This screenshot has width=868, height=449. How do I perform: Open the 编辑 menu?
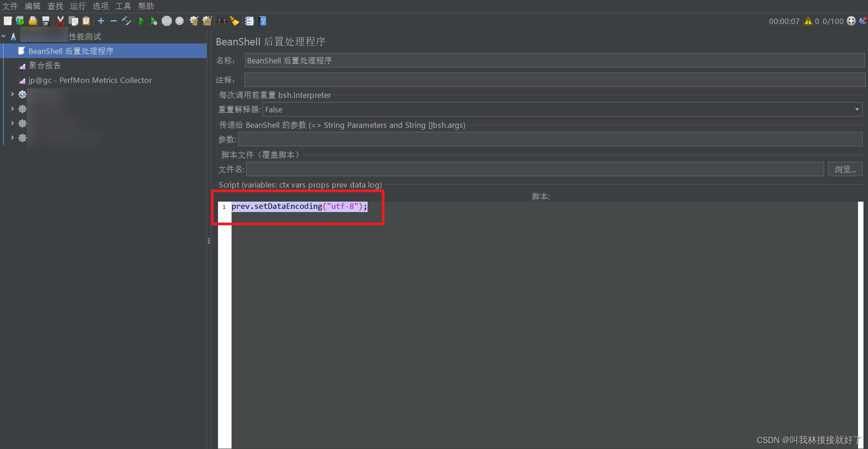[x=33, y=6]
